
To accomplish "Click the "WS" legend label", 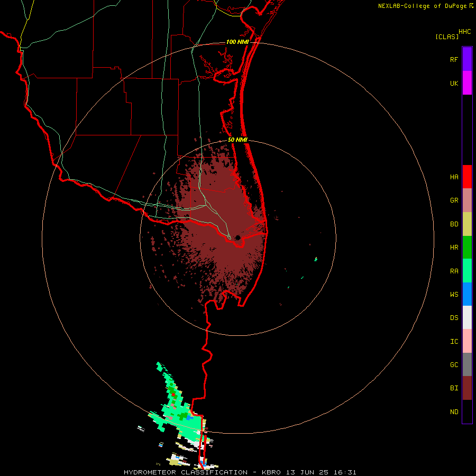I will pos(454,294).
